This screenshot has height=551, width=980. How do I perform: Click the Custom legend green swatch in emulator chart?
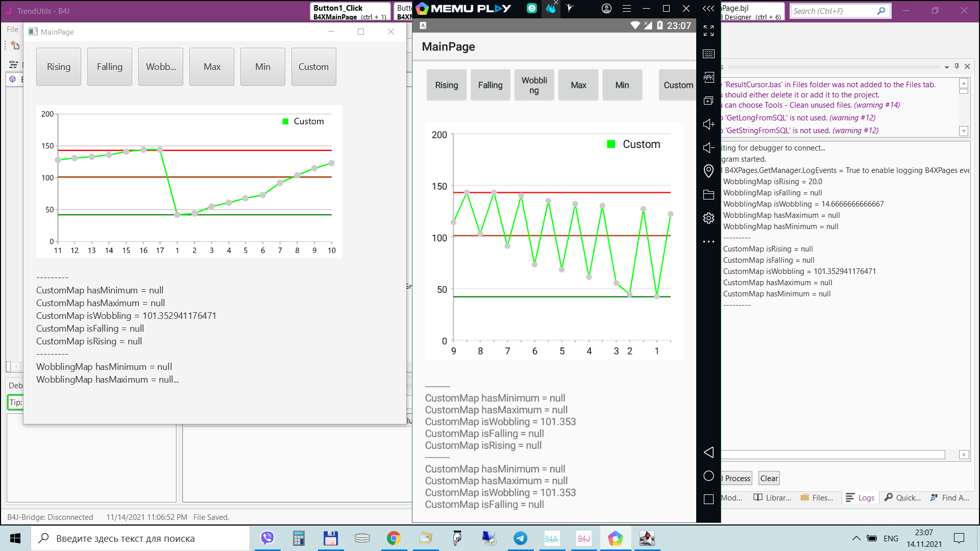click(611, 144)
